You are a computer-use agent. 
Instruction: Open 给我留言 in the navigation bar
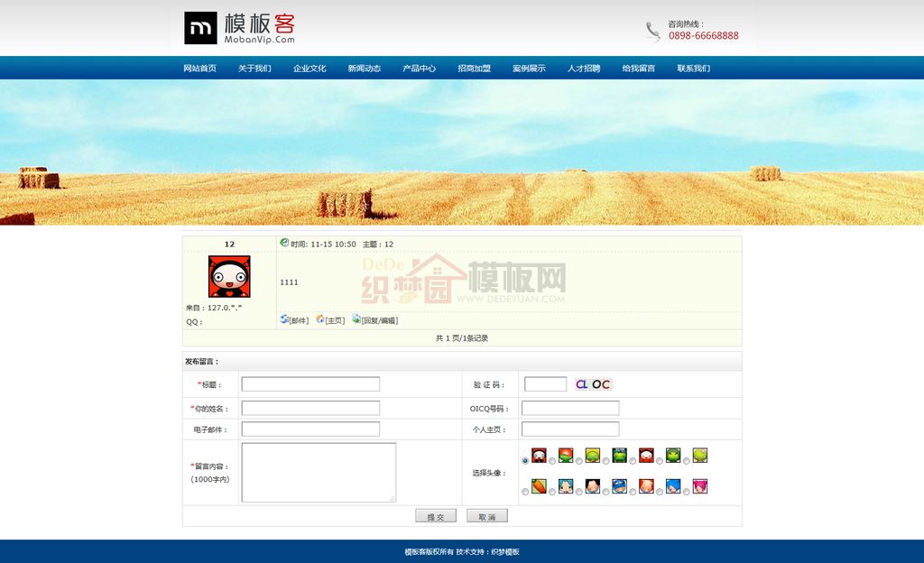click(x=639, y=69)
